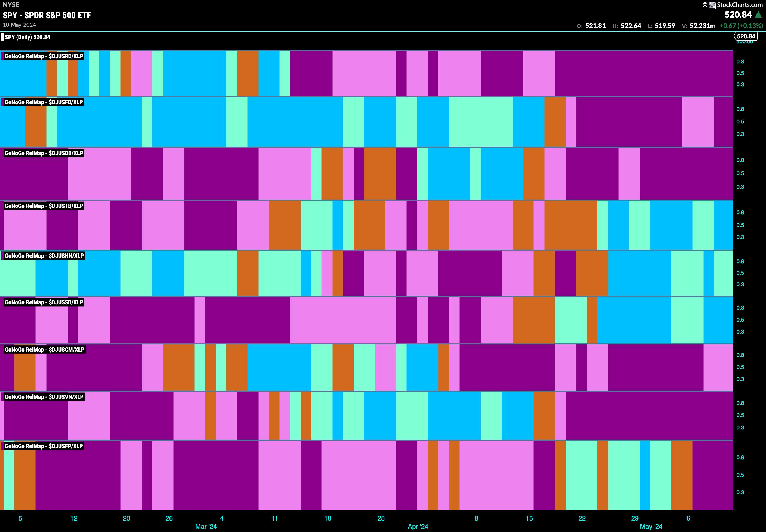Click the purple marker beside the $DJUSFP/XLP label
Screen dimensions: 766x532
[x=3, y=446]
